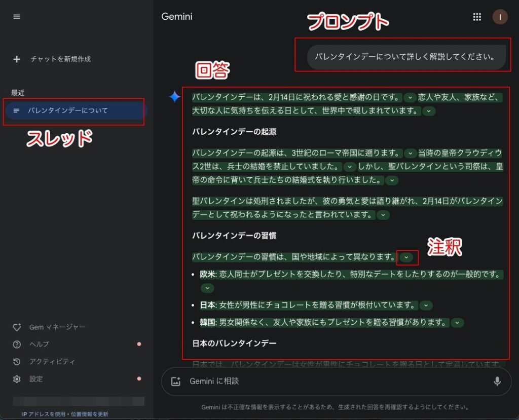This screenshot has height=420, width=519.
Task: Expand annotation after と言われています
Action: point(383,215)
